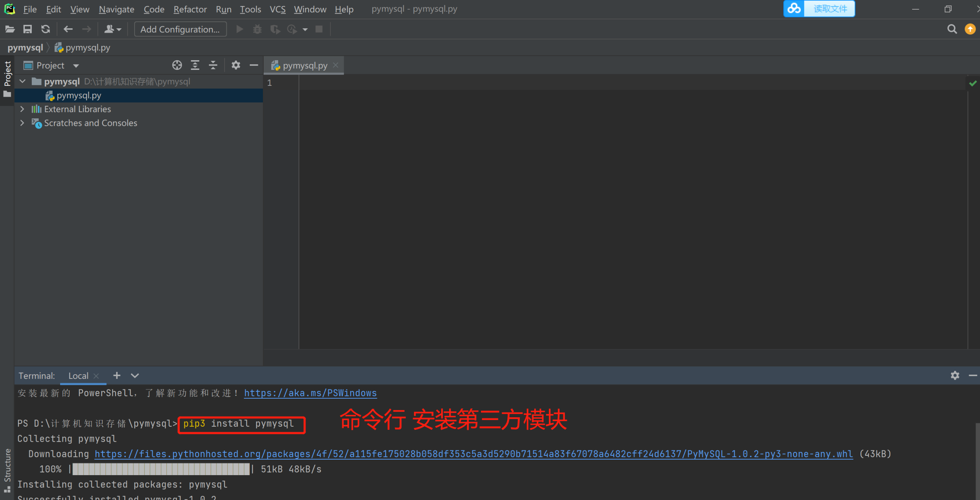Click Collapse All icon in Project panel
The width and height of the screenshot is (980, 500).
(x=213, y=65)
